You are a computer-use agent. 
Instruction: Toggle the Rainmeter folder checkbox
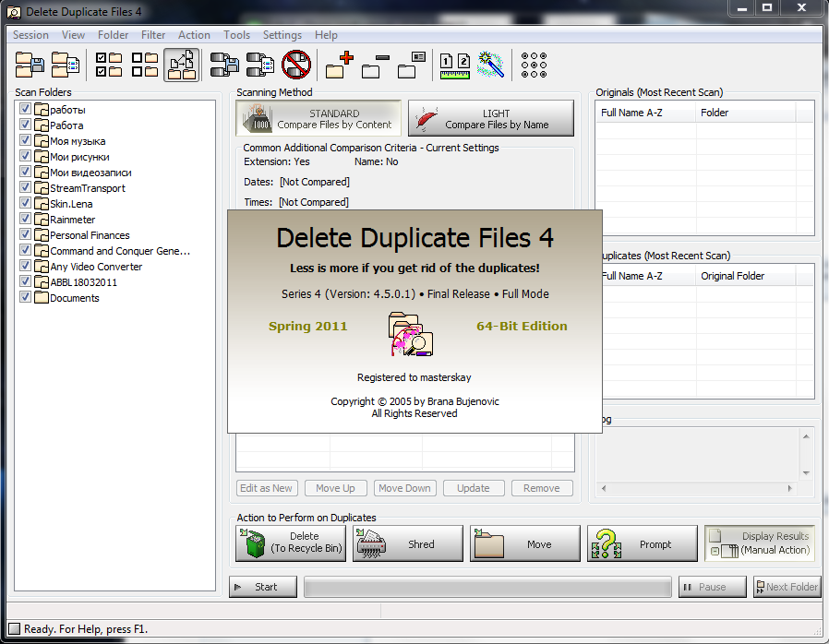(x=25, y=218)
